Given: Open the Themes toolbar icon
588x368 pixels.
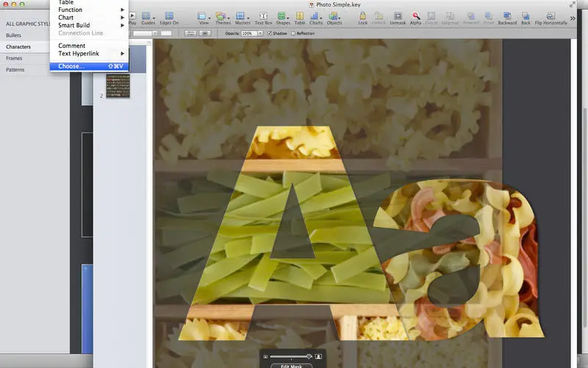Looking at the screenshot, I should pyautogui.click(x=223, y=18).
